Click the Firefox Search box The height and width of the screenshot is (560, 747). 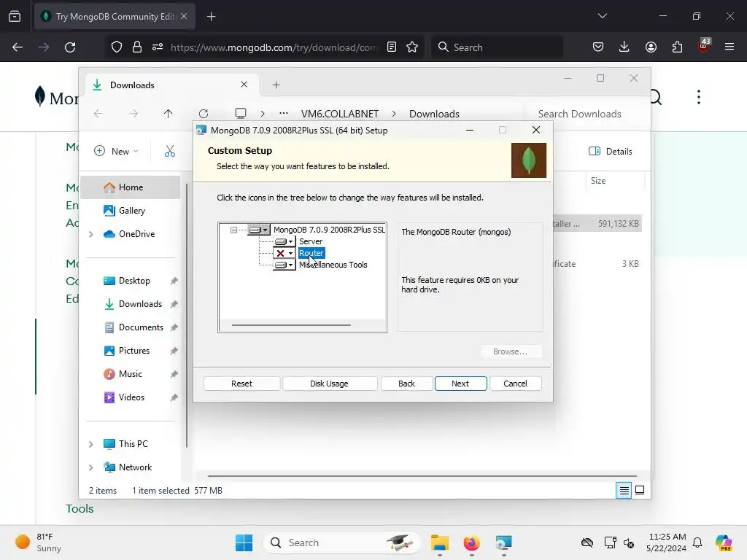(497, 47)
